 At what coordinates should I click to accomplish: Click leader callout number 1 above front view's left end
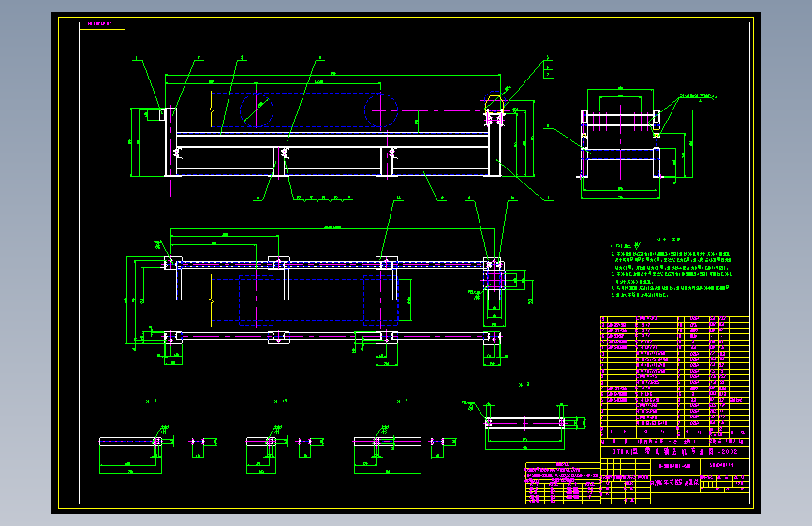pos(136,59)
